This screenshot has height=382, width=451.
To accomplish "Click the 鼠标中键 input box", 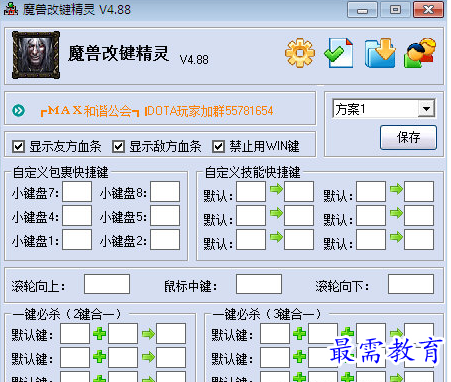I will tap(259, 284).
